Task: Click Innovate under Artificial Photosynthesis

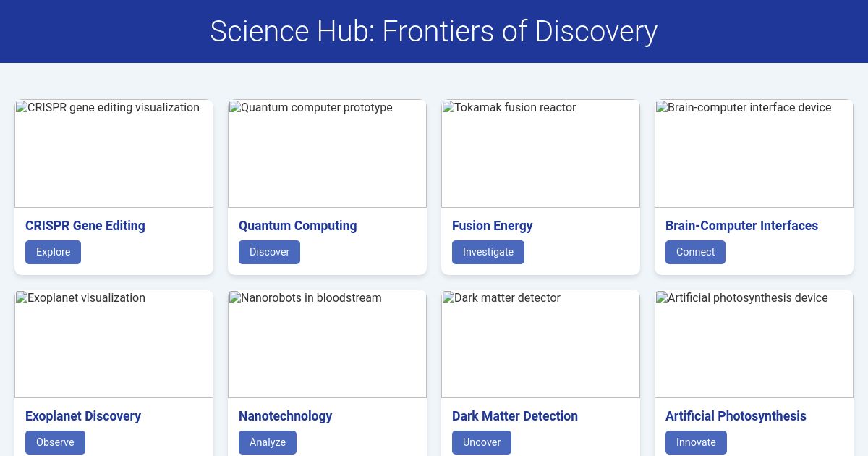Action: (696, 442)
